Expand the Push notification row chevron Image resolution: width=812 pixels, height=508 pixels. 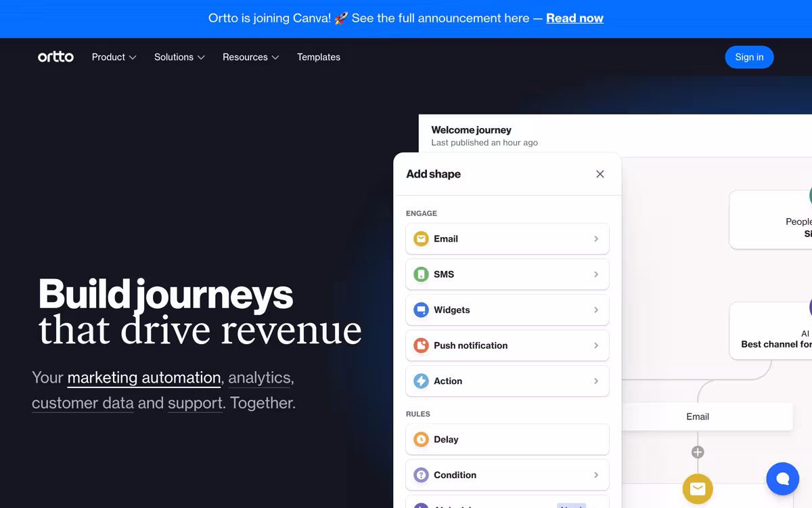pyautogui.click(x=596, y=345)
